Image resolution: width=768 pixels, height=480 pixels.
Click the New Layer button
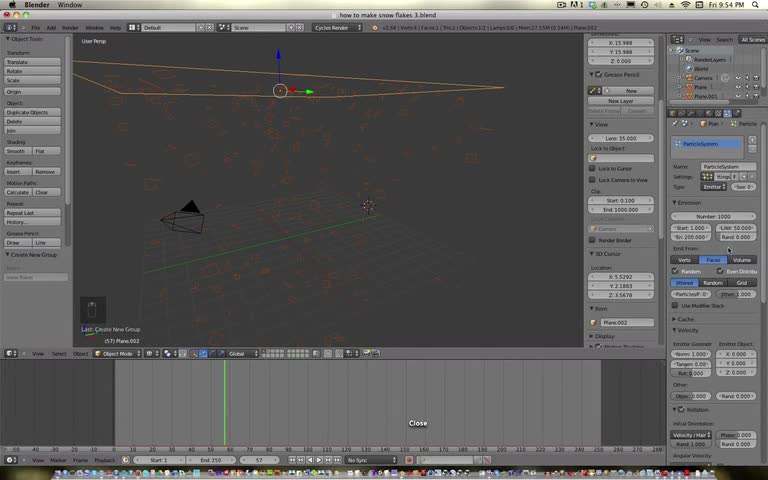pos(621,101)
